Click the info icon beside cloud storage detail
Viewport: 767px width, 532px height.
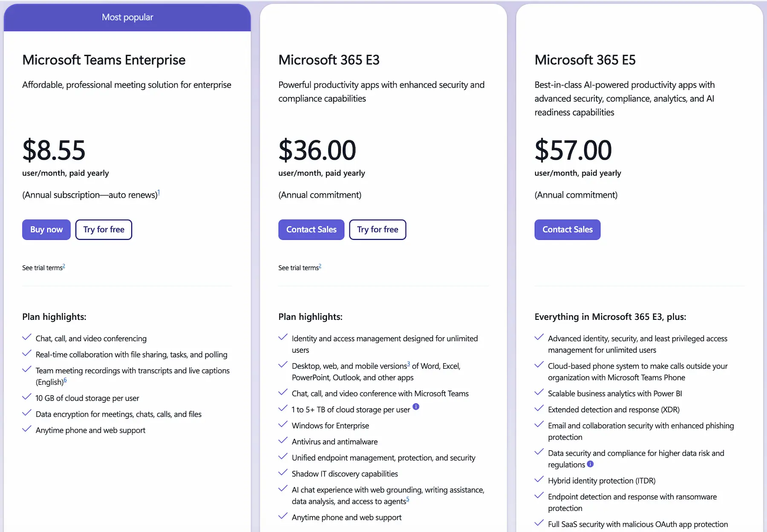416,407
